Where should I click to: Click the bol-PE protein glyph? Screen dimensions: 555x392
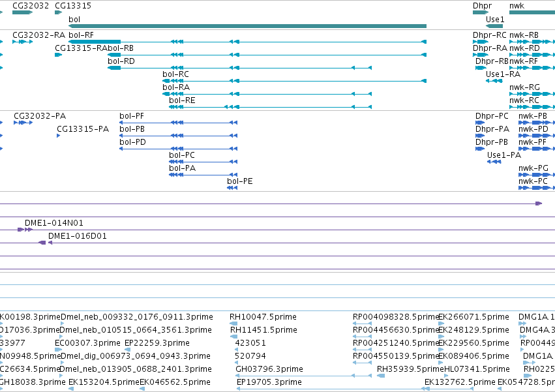232,188
